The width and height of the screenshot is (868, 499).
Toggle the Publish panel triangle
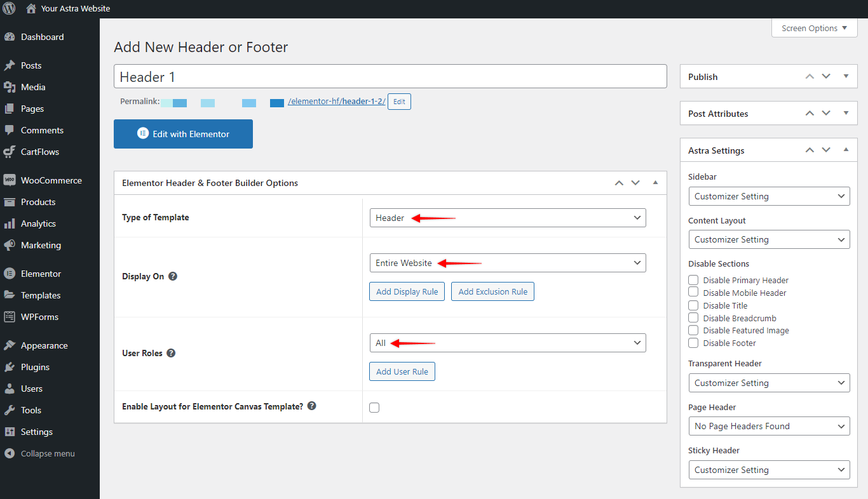tap(846, 76)
